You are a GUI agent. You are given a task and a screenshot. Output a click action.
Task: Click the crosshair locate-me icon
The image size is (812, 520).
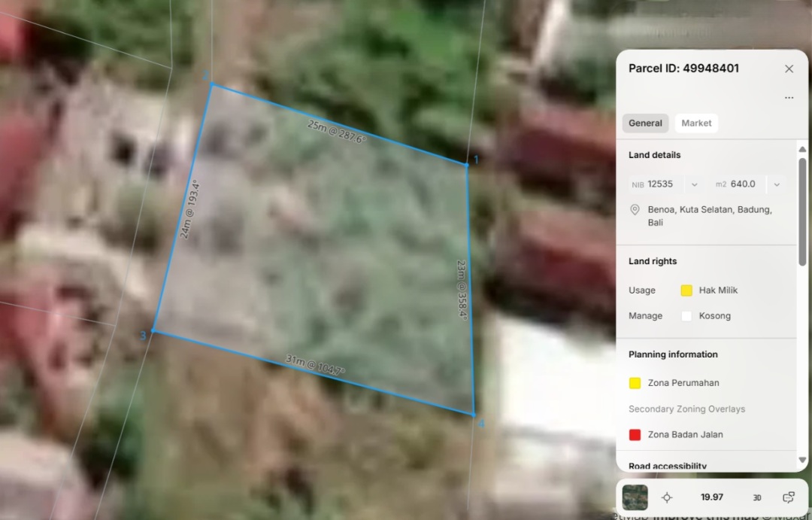coord(667,497)
